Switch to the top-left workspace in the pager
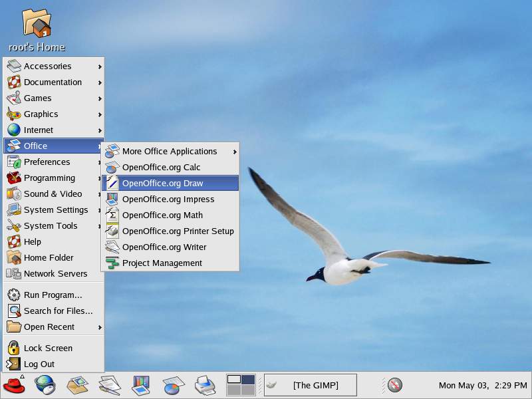The height and width of the screenshot is (399, 532). [234, 379]
